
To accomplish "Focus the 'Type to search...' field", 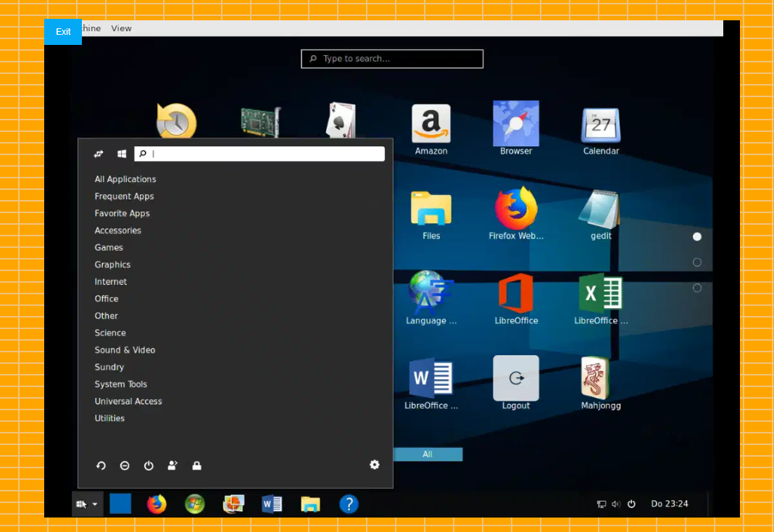I will 392,59.
